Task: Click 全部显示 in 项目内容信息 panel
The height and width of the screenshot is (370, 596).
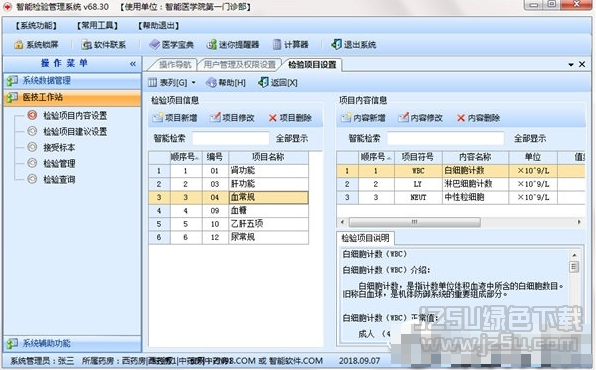Action: (x=530, y=138)
